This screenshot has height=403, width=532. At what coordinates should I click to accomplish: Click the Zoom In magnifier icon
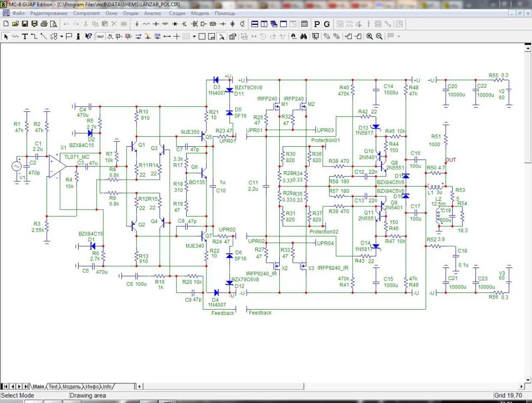click(369, 36)
